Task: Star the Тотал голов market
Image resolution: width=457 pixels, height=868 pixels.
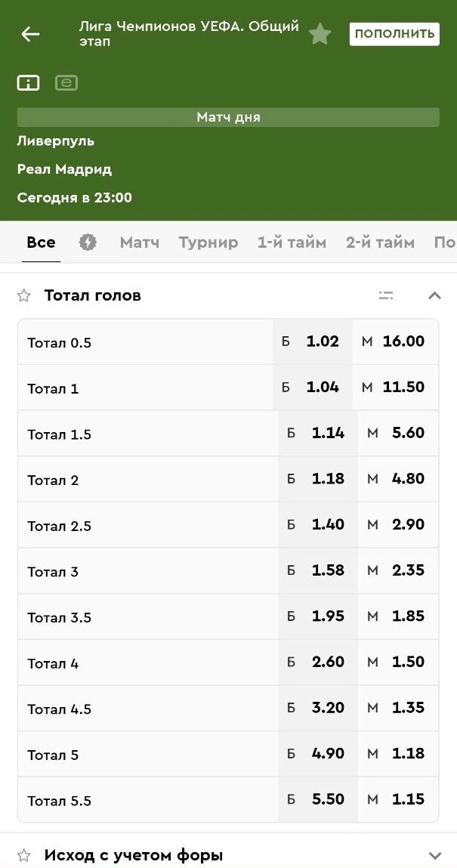Action: 24,295
